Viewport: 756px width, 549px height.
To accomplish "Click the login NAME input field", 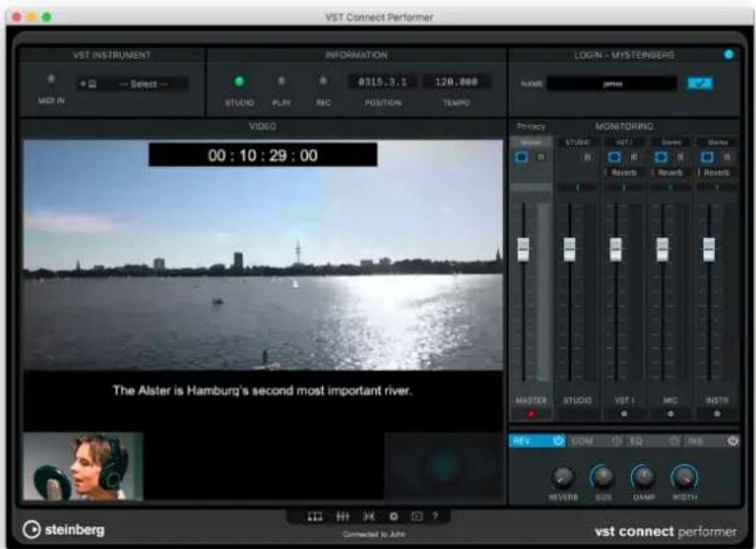I will point(612,83).
